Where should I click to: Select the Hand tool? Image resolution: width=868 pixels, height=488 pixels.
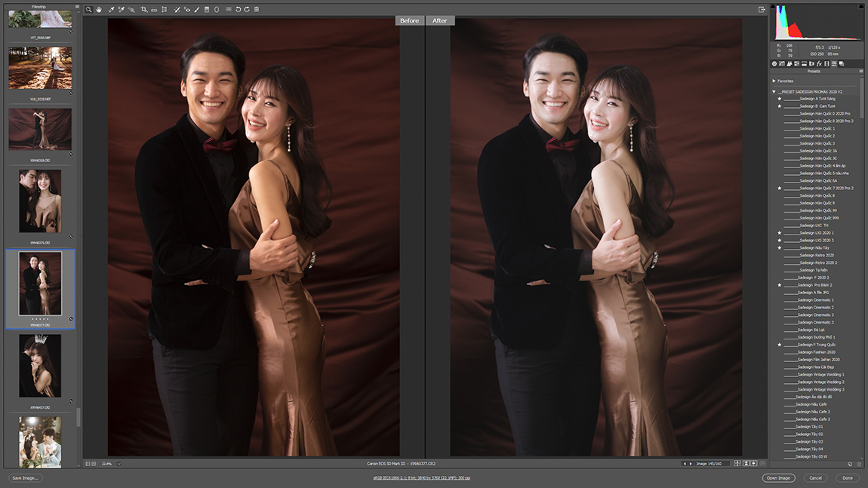(98, 10)
